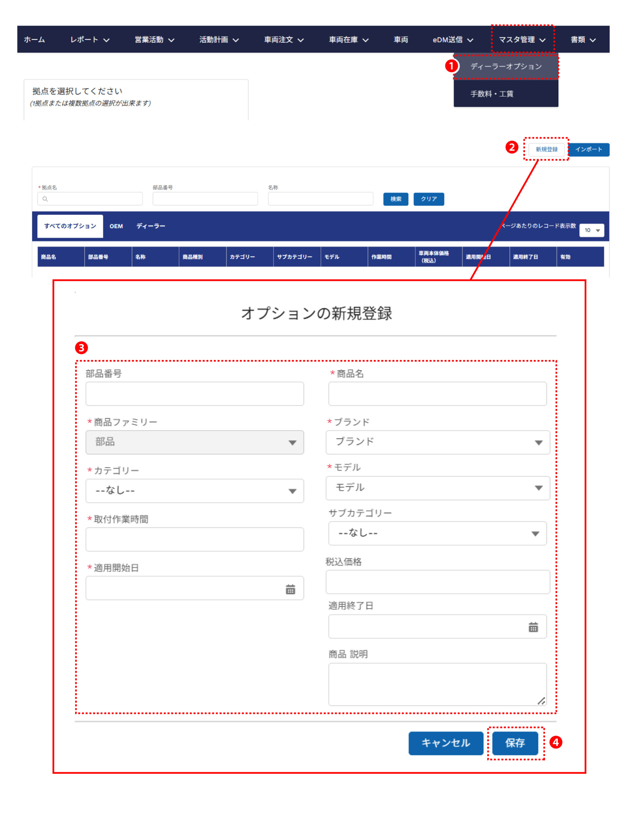Focus the 商品 説明 text area

pos(437,684)
